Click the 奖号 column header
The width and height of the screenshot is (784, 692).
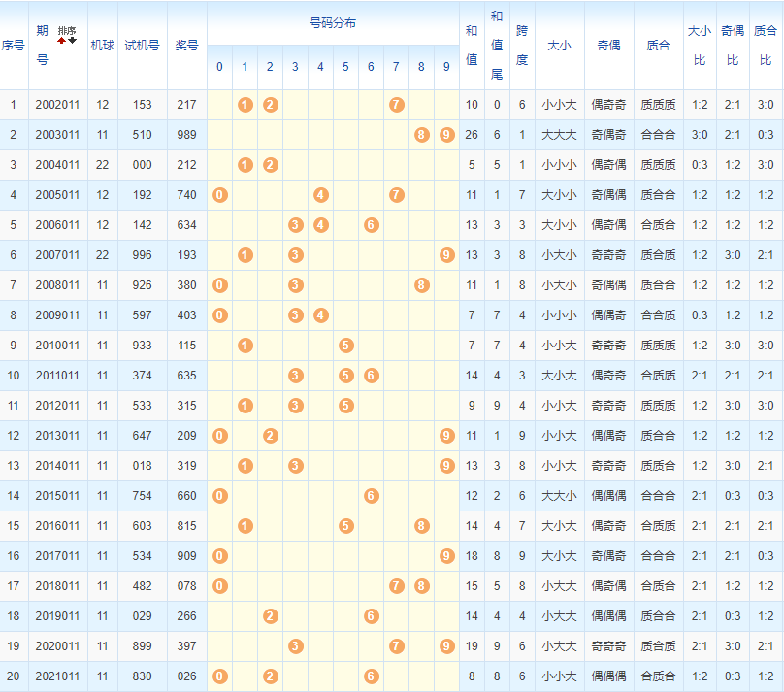[186, 45]
